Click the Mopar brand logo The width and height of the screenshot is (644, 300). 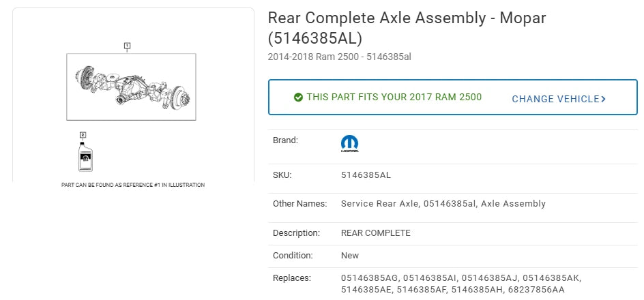(349, 144)
